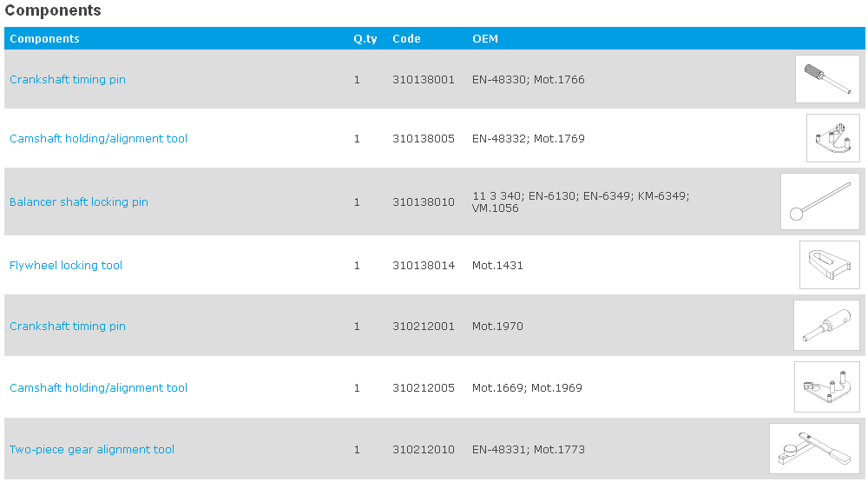Open the Crankshaft timing pin link for Mot.1970
Image resolution: width=868 pixels, height=482 pixels.
[68, 327]
